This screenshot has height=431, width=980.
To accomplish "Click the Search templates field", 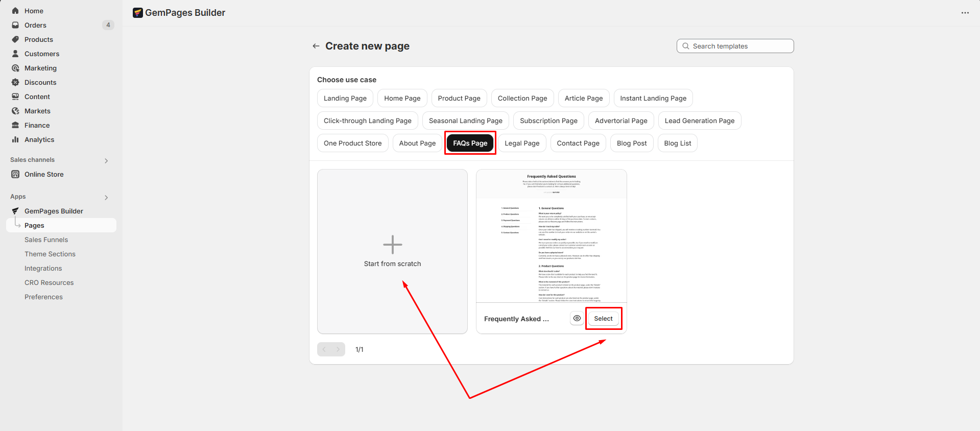I will click(735, 46).
